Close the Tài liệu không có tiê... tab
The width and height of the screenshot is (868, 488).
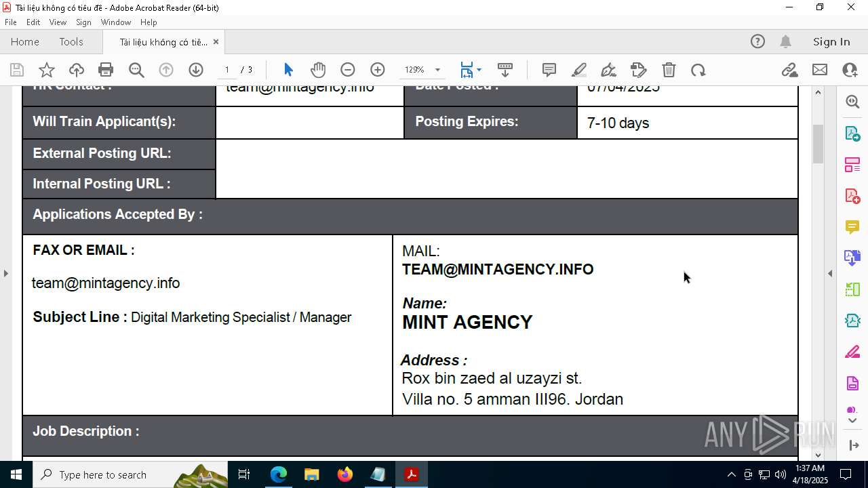pos(216,41)
